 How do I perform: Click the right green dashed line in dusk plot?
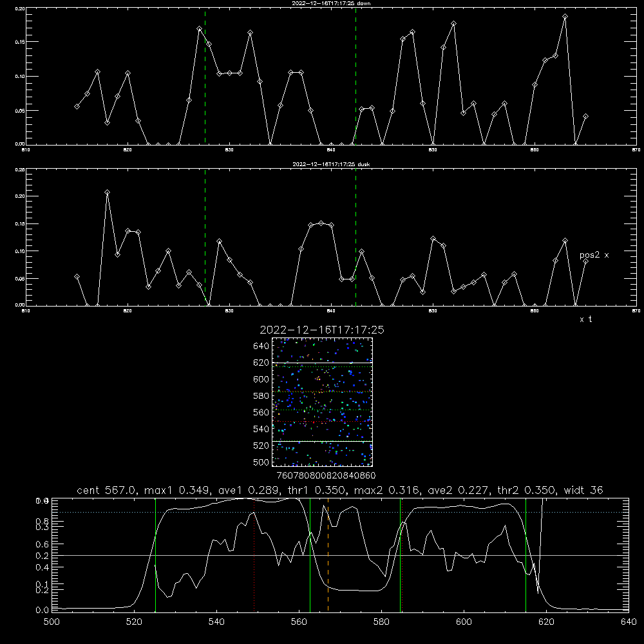355,238
